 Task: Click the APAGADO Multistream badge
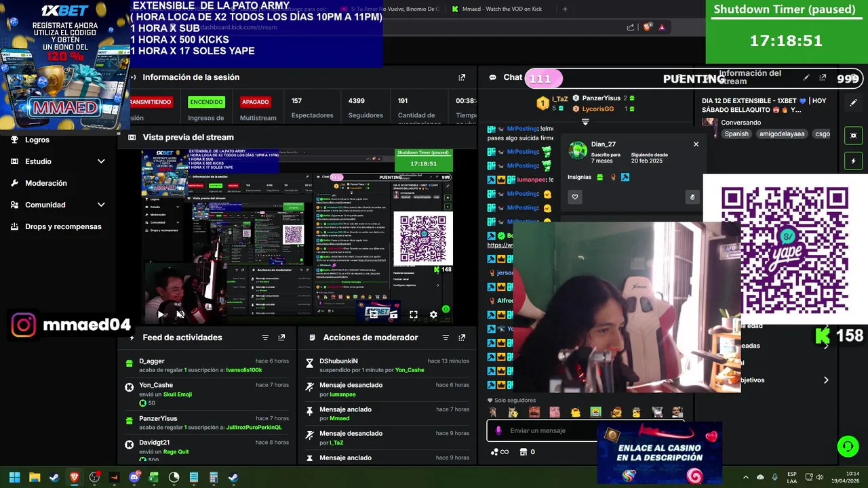coord(256,102)
